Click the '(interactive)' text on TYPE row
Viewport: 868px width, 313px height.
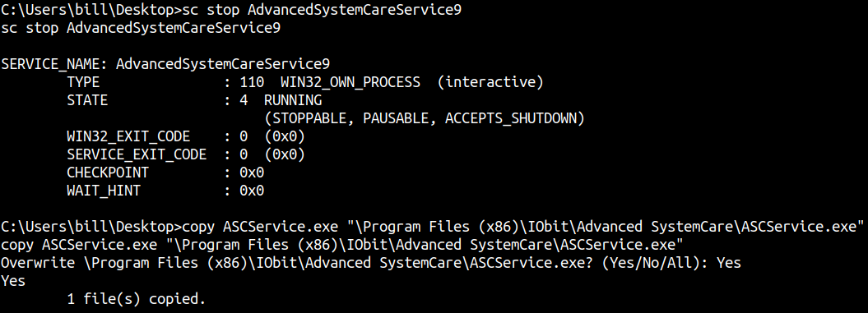pos(490,82)
